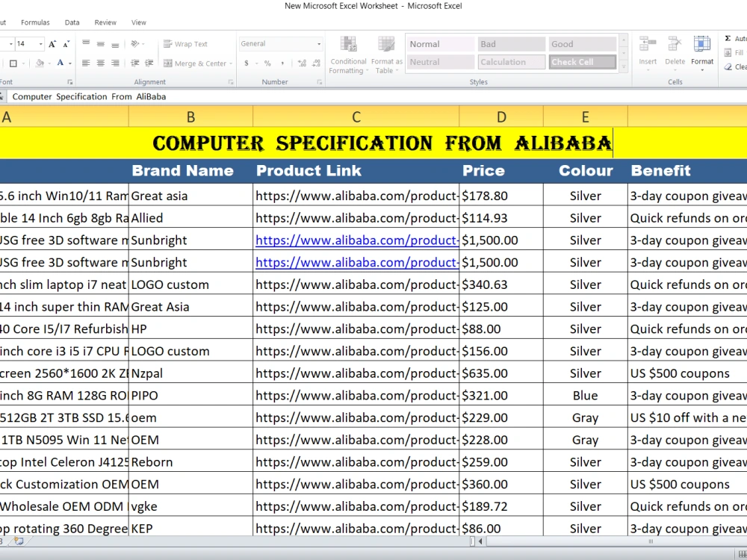Apply the Neutral cell style
This screenshot has height=560, width=747.
pyautogui.click(x=440, y=62)
